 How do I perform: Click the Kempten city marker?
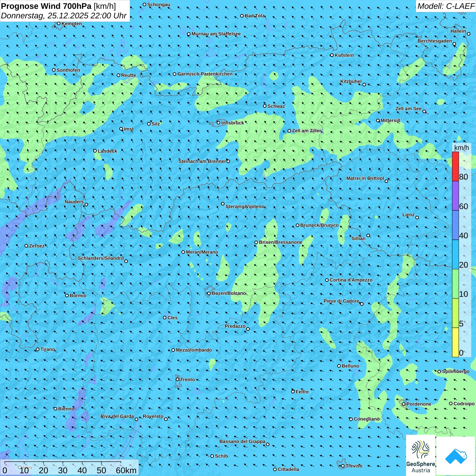[x=58, y=23]
